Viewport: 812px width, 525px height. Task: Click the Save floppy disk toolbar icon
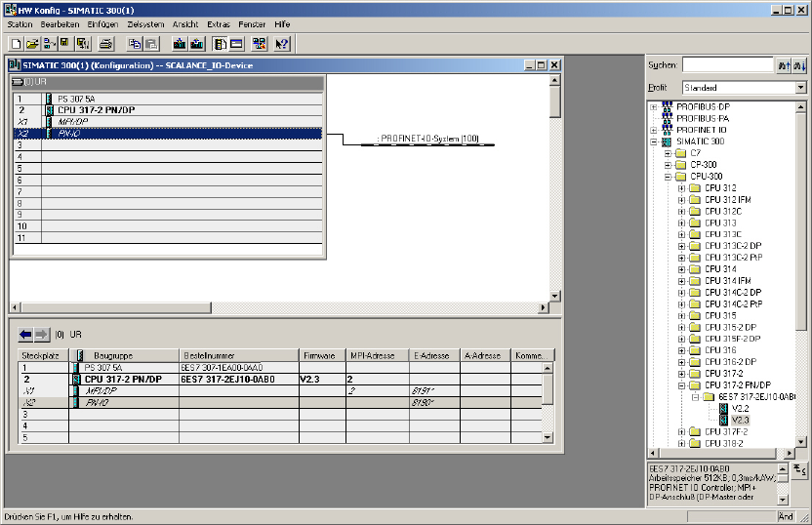tap(64, 44)
